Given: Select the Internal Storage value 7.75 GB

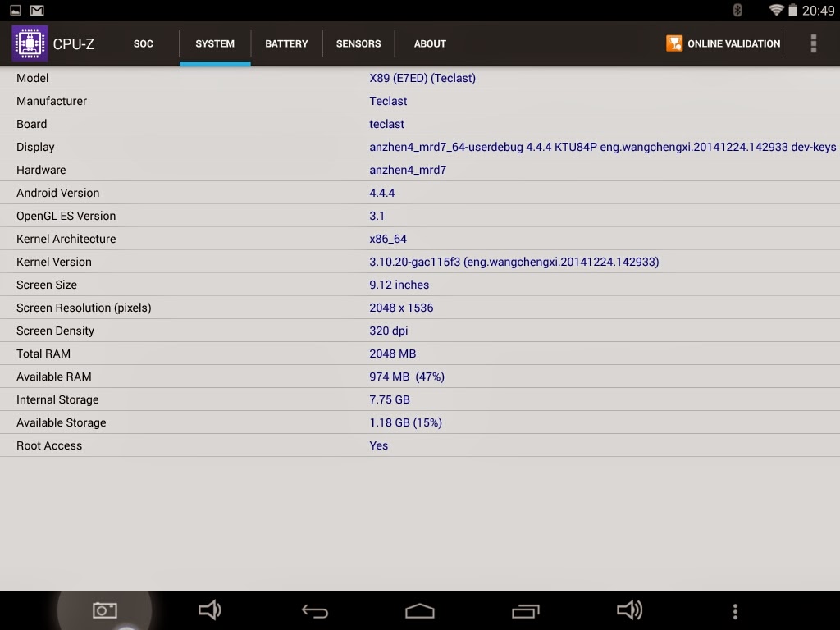Looking at the screenshot, I should (390, 399).
